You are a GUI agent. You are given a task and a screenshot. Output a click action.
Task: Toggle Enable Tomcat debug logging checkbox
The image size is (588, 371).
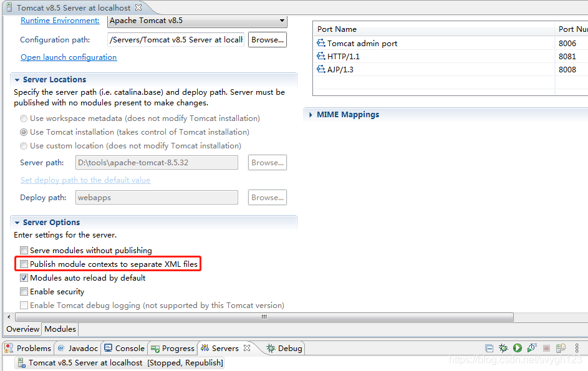click(x=24, y=306)
